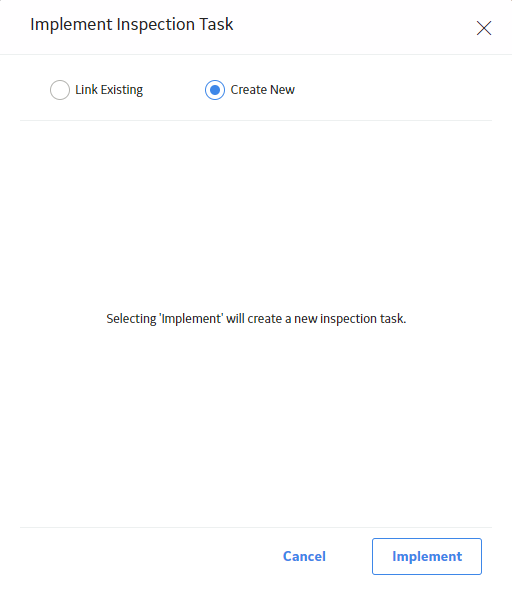Viewport: 512px width, 611px height.
Task: Select the Create New radio button
Action: (215, 90)
